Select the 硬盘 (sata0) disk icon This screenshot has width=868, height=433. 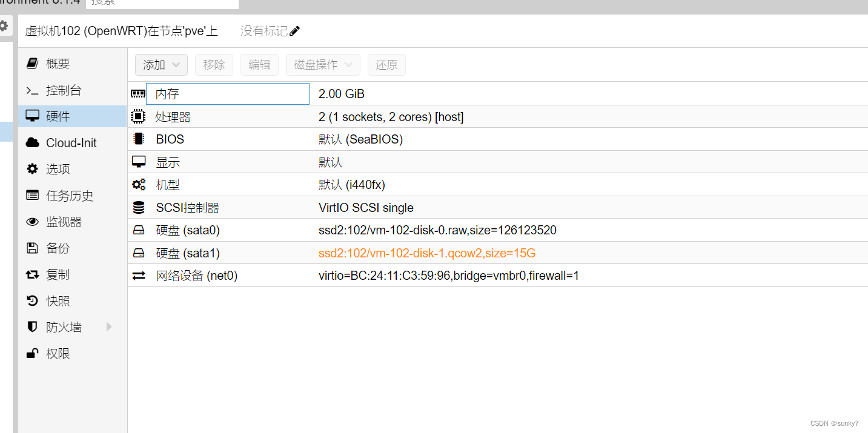point(138,230)
